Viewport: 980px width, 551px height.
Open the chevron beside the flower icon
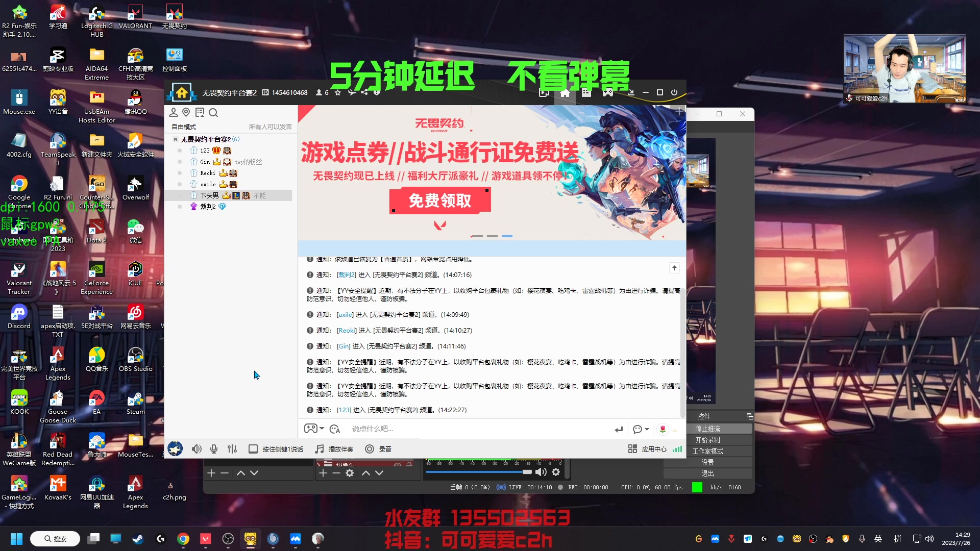[x=675, y=431]
